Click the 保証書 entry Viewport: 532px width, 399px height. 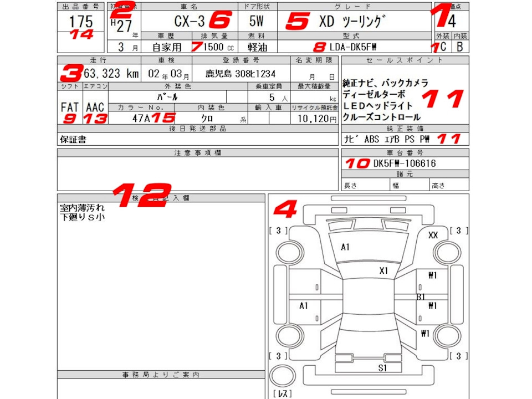click(x=73, y=140)
